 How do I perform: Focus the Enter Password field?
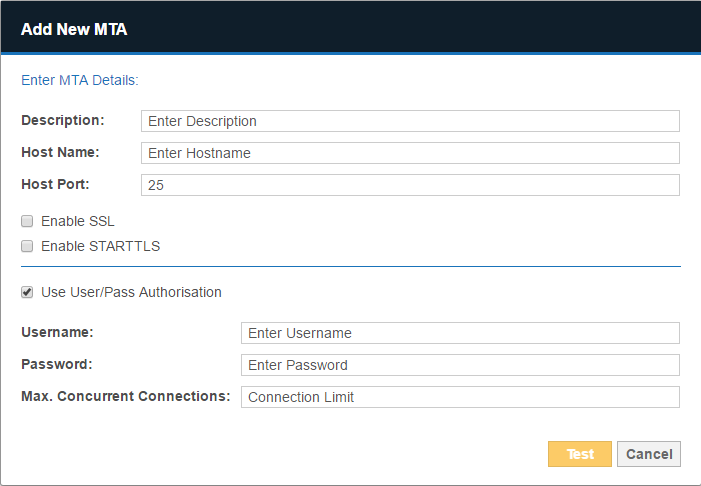coord(460,365)
